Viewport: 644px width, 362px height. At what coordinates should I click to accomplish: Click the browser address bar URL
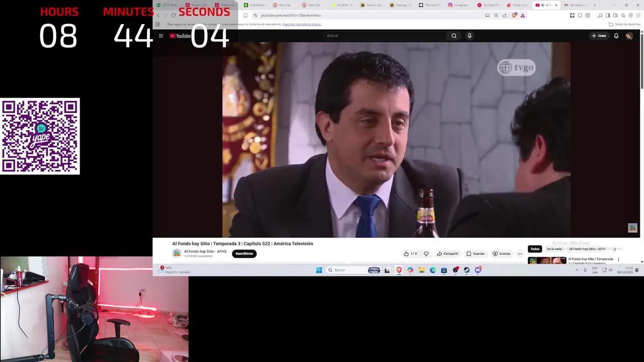[290, 16]
